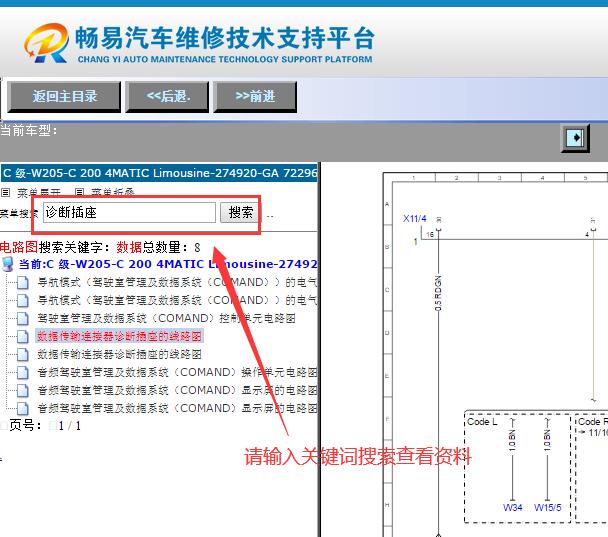The height and width of the screenshot is (537, 608).
Task: Click document icon beside unhighlighted 数据传输连接器诊断插座 row
Action: (22, 354)
